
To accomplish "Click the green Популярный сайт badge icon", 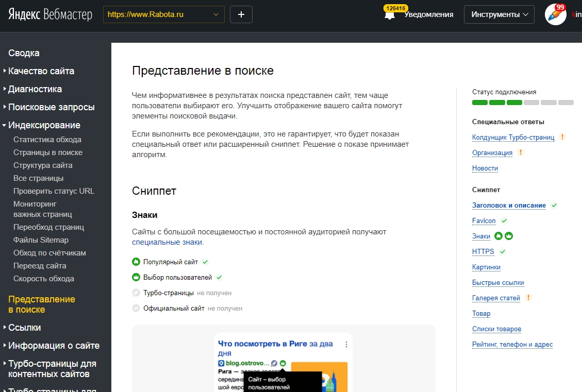I will coord(136,262).
